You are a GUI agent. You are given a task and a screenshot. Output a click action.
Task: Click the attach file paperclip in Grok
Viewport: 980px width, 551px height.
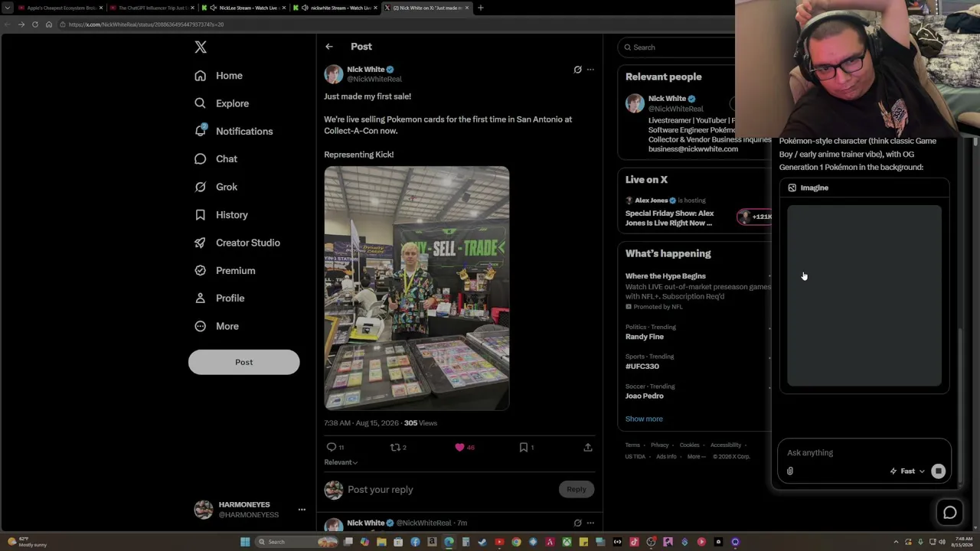[x=790, y=471]
